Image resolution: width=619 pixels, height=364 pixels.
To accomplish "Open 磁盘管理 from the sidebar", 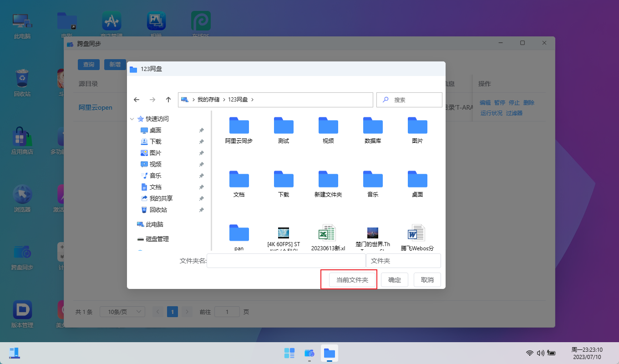I will (157, 239).
